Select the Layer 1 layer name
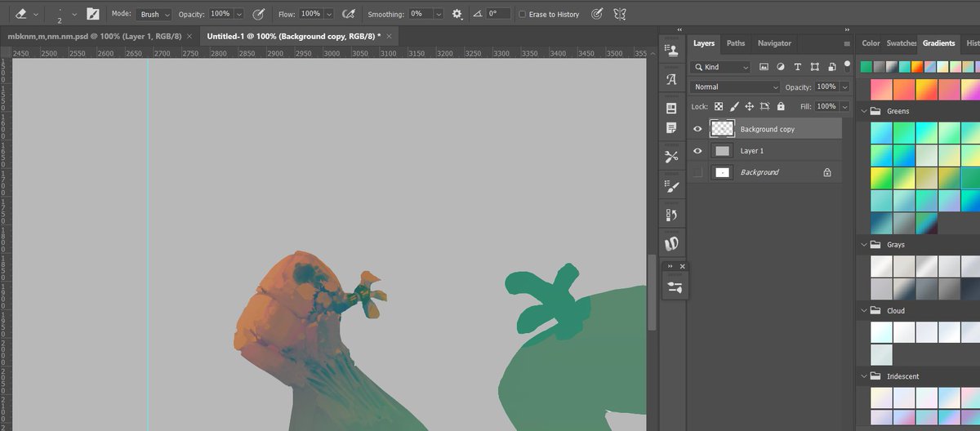Screen dimensions: 980x431 click(x=752, y=151)
